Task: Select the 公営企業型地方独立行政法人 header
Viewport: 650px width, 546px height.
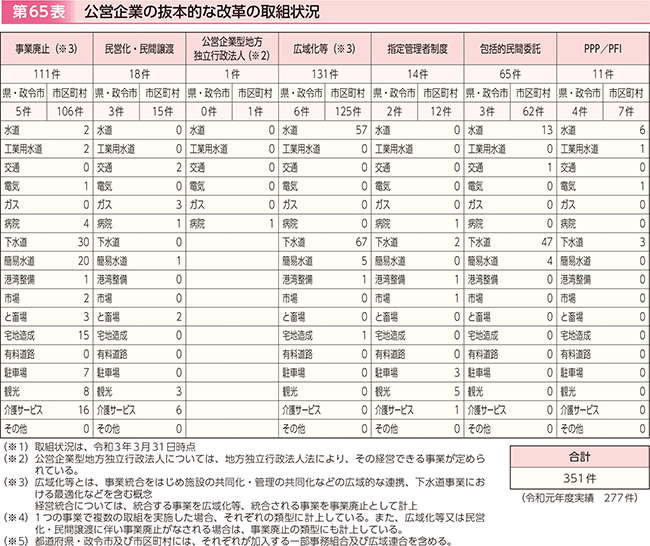Action: pos(232,49)
